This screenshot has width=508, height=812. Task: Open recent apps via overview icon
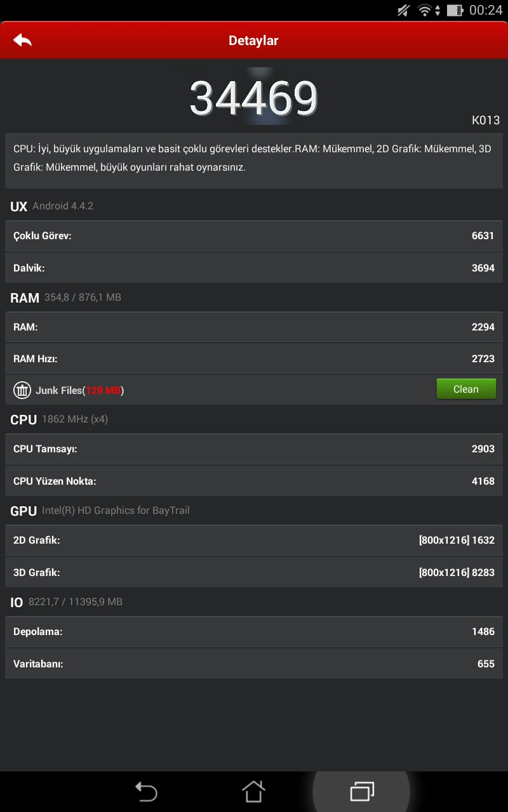(x=362, y=791)
